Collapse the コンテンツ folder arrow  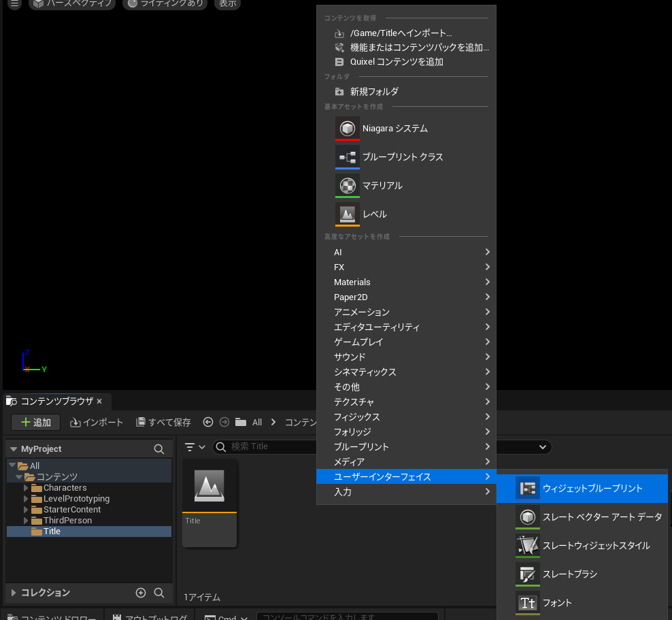click(19, 477)
